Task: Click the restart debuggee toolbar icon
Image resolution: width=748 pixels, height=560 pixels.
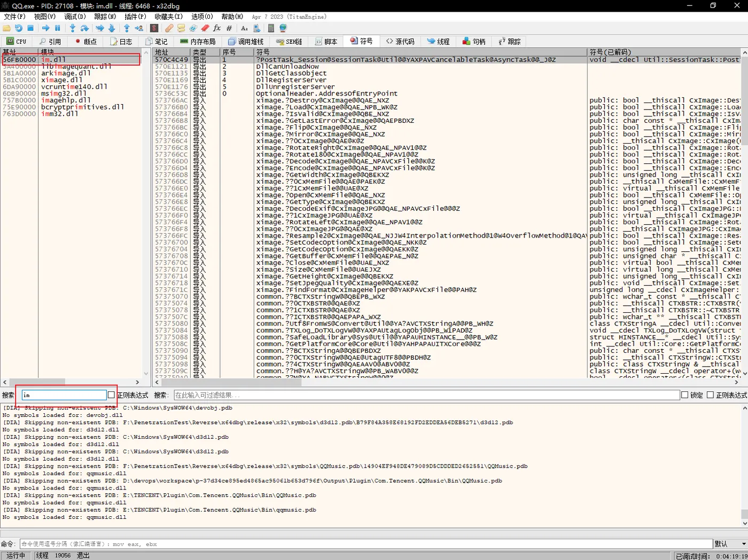Action: coord(19,28)
